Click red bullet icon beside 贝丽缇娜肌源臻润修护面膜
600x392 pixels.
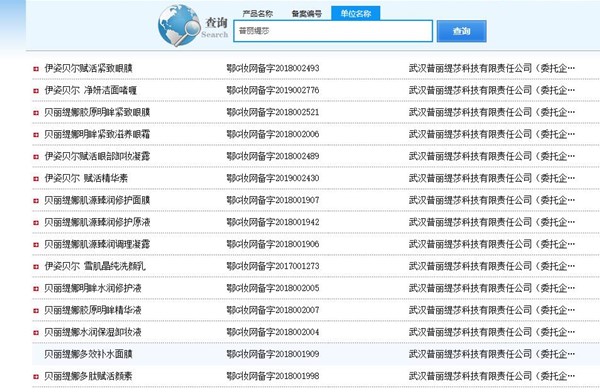click(x=36, y=201)
